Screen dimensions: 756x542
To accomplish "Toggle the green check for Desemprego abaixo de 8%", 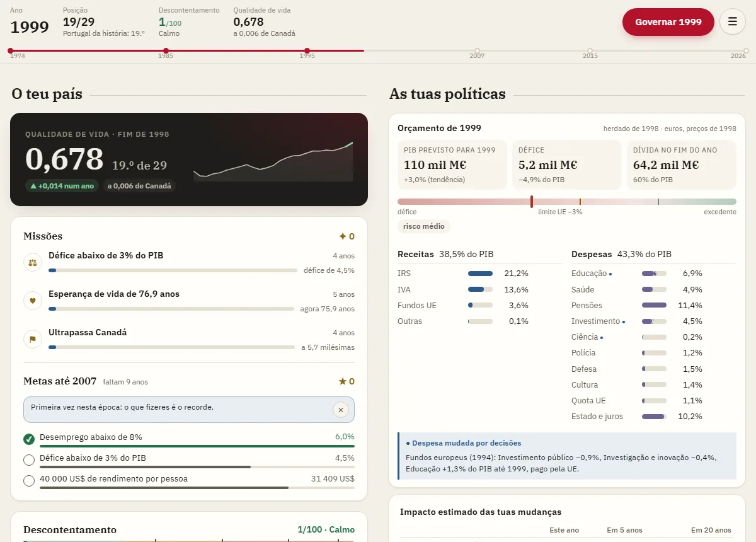I will pos(29,439).
